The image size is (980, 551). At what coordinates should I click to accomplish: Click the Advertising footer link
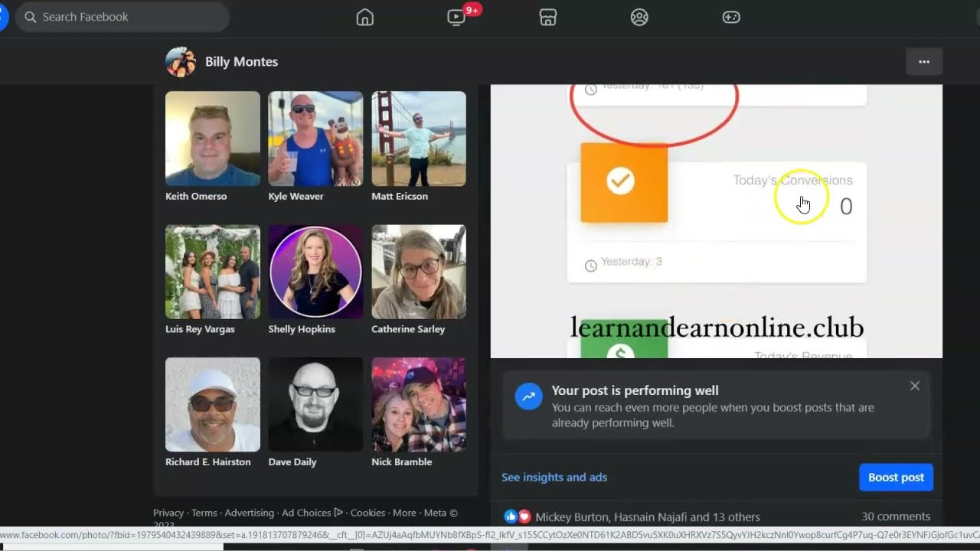click(249, 513)
